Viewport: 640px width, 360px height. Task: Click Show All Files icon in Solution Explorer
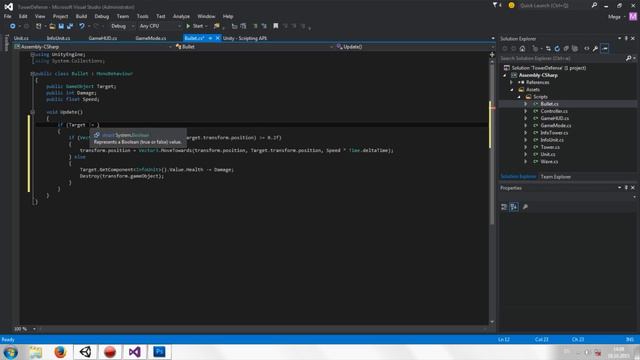point(575,49)
